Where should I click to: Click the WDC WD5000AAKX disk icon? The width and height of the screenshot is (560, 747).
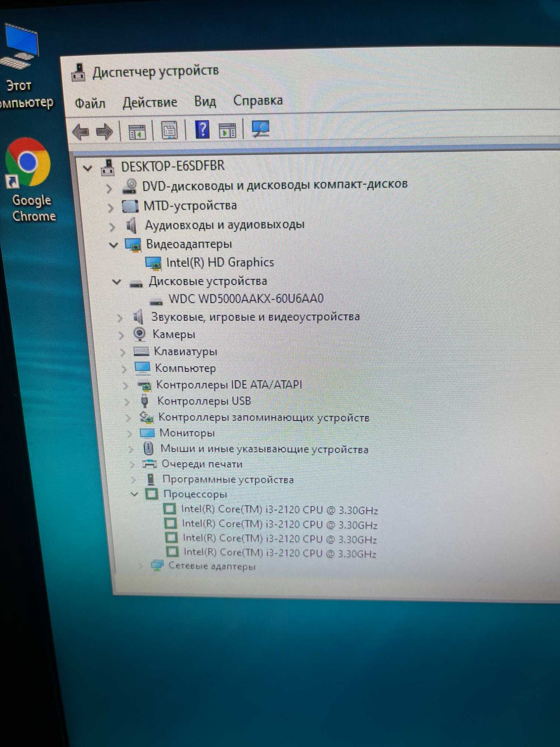click(156, 301)
